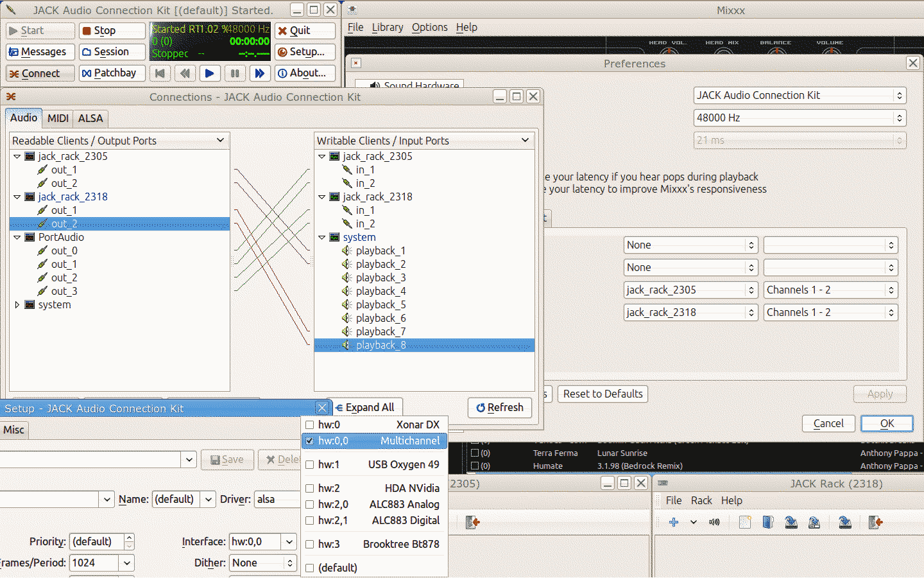Screen dimensions: 924x578
Task: Click the transport Forward button
Action: (x=259, y=73)
